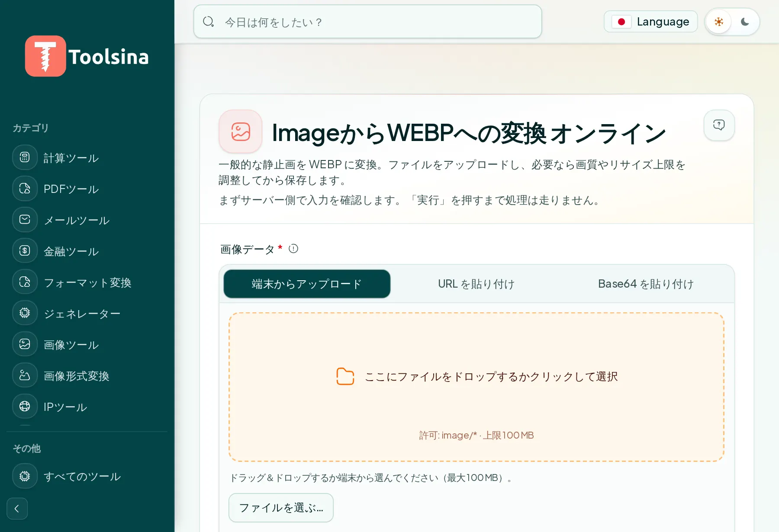Open PDFツール category
Image resolution: width=779 pixels, height=532 pixels.
pos(87,189)
